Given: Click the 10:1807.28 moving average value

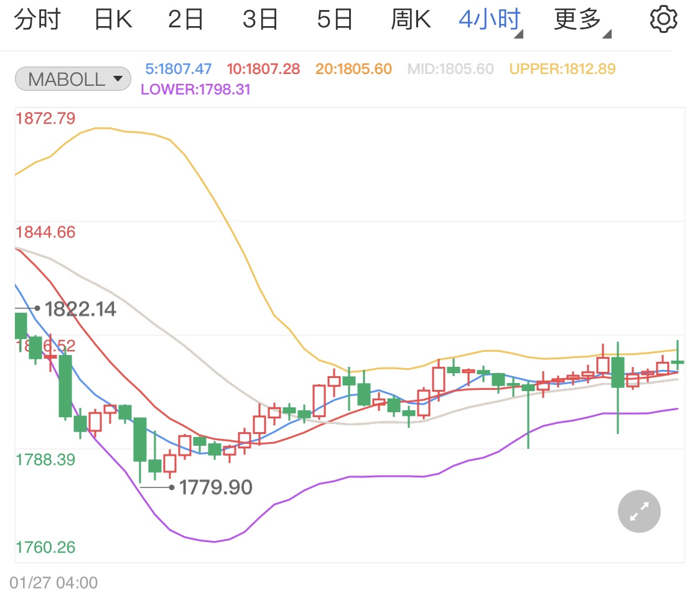Looking at the screenshot, I should [263, 68].
